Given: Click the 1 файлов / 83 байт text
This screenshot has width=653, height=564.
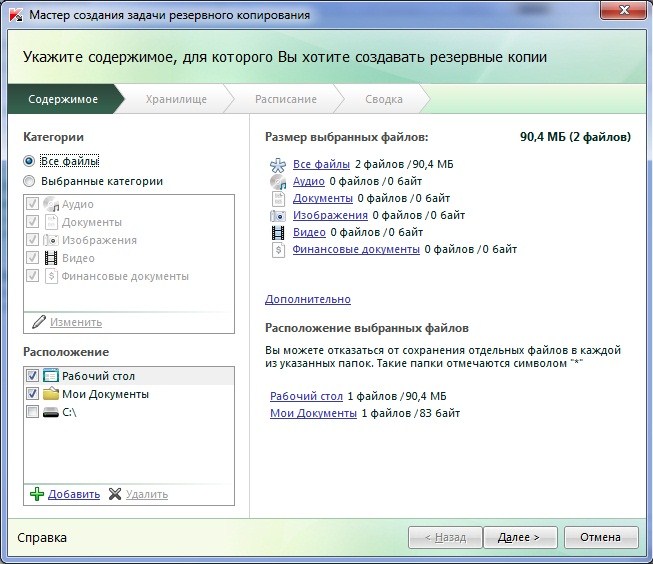Looking at the screenshot, I should pos(411,413).
